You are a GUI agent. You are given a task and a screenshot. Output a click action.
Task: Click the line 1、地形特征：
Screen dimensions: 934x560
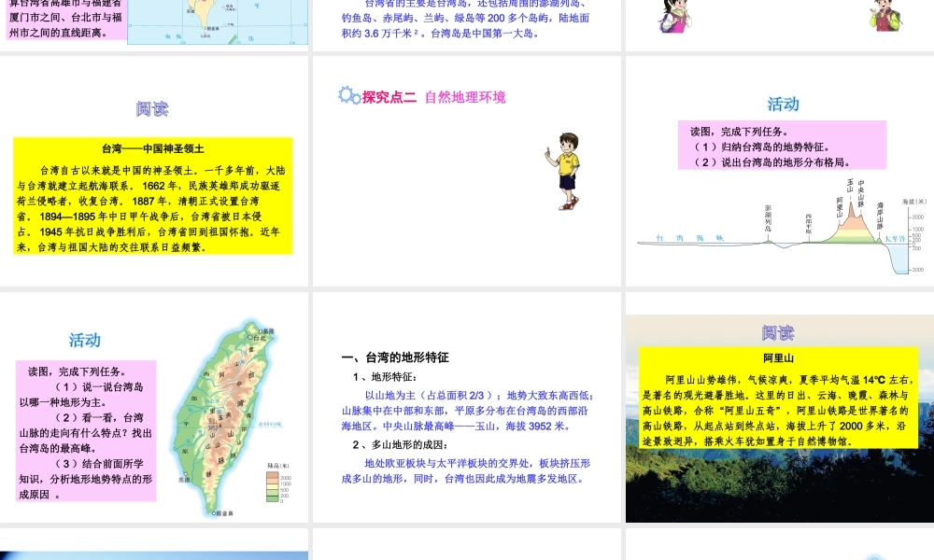(385, 377)
